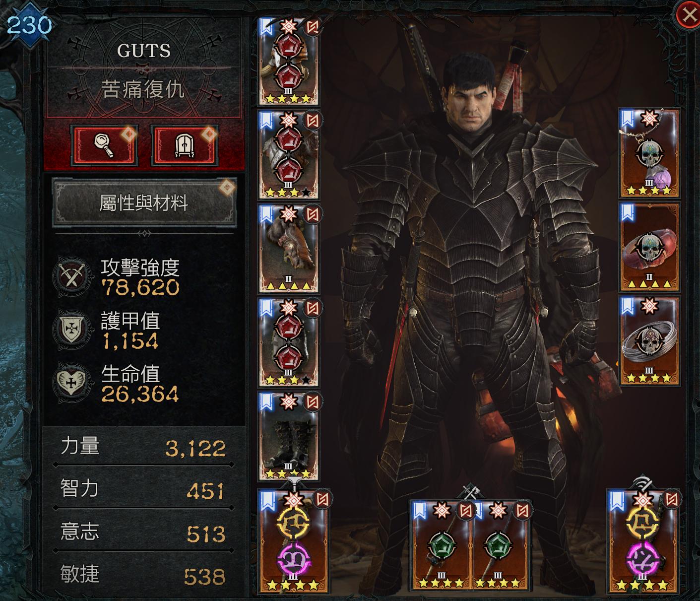Select the skull amulet necklace slot
This screenshot has height=601, width=700.
click(649, 153)
